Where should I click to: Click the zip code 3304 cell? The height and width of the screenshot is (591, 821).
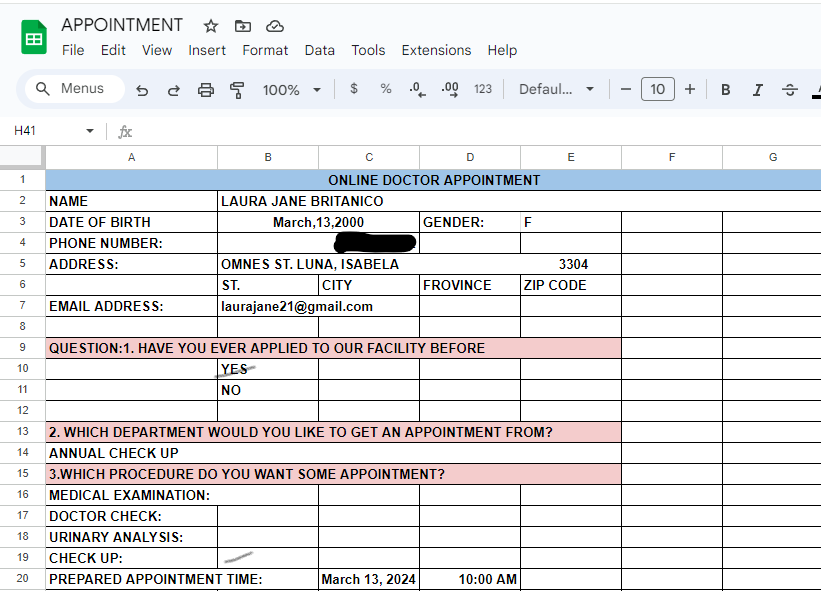pos(571,264)
